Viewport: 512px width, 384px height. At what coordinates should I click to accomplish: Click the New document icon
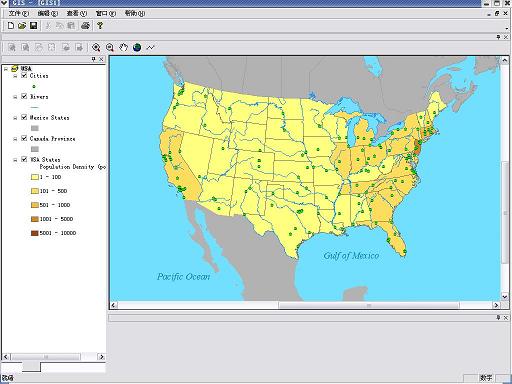(11, 26)
